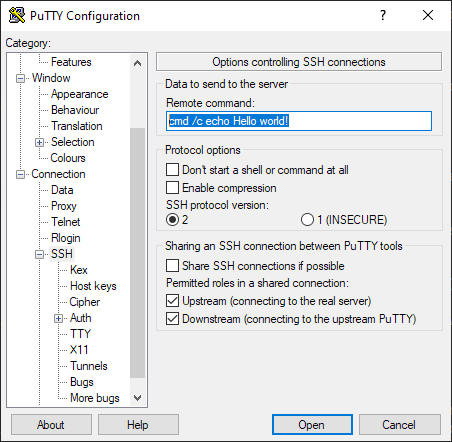Open the Rlogin category
The height and width of the screenshot is (442, 452).
click(66, 238)
